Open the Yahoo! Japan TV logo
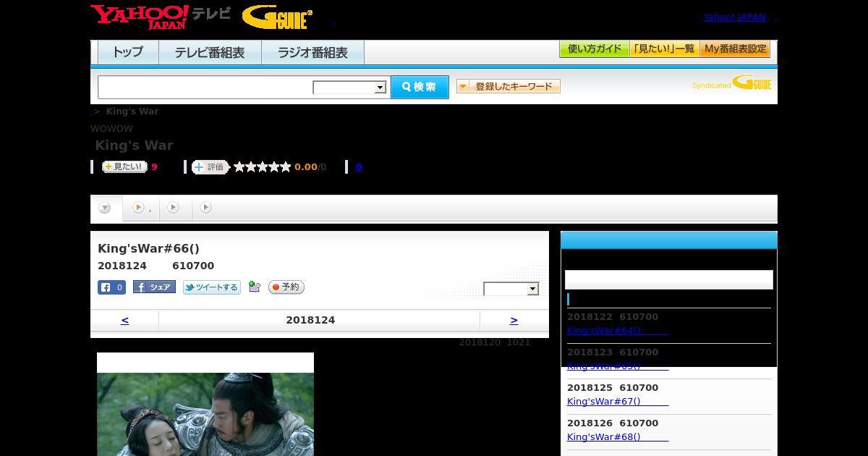This screenshot has width=868, height=456. [161, 17]
